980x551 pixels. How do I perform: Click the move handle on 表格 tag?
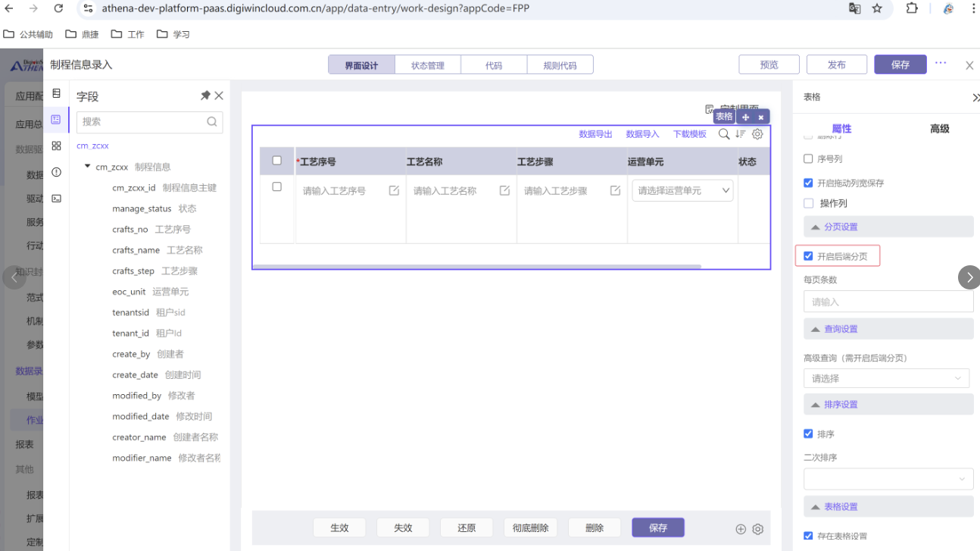click(746, 117)
